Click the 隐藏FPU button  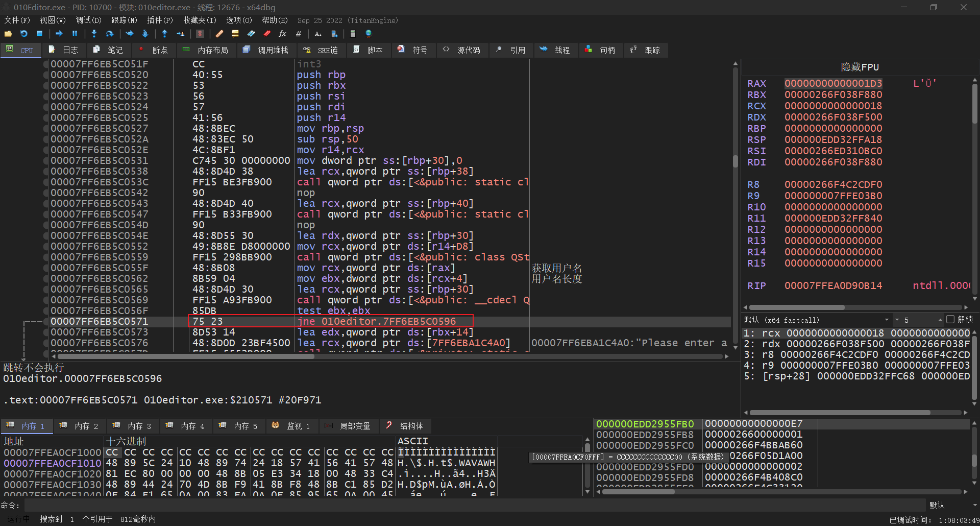tap(860, 67)
